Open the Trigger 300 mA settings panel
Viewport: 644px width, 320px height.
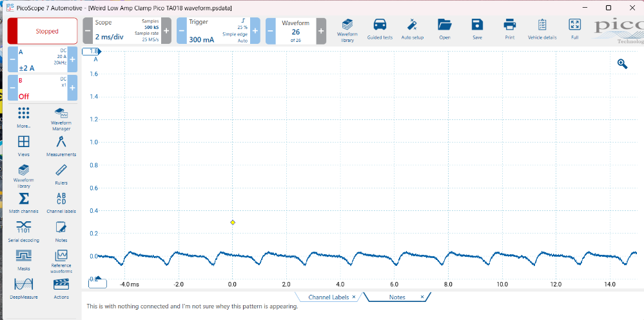(218, 31)
